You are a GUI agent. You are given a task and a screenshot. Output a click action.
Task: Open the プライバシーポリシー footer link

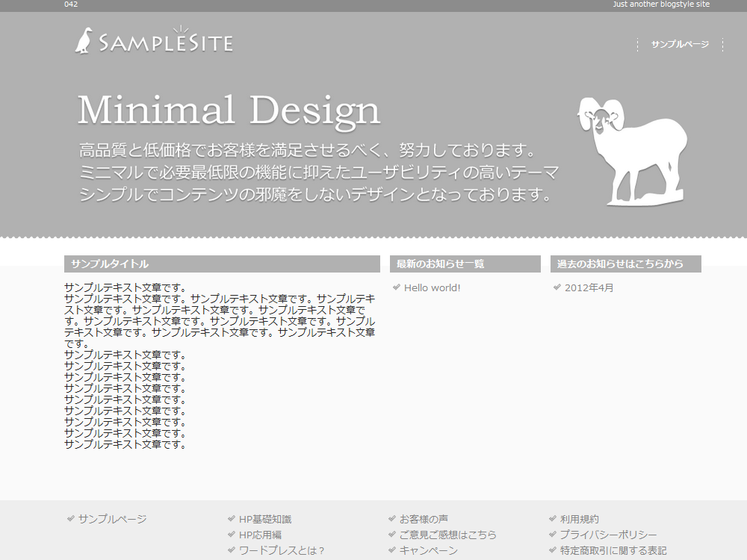[x=608, y=535]
